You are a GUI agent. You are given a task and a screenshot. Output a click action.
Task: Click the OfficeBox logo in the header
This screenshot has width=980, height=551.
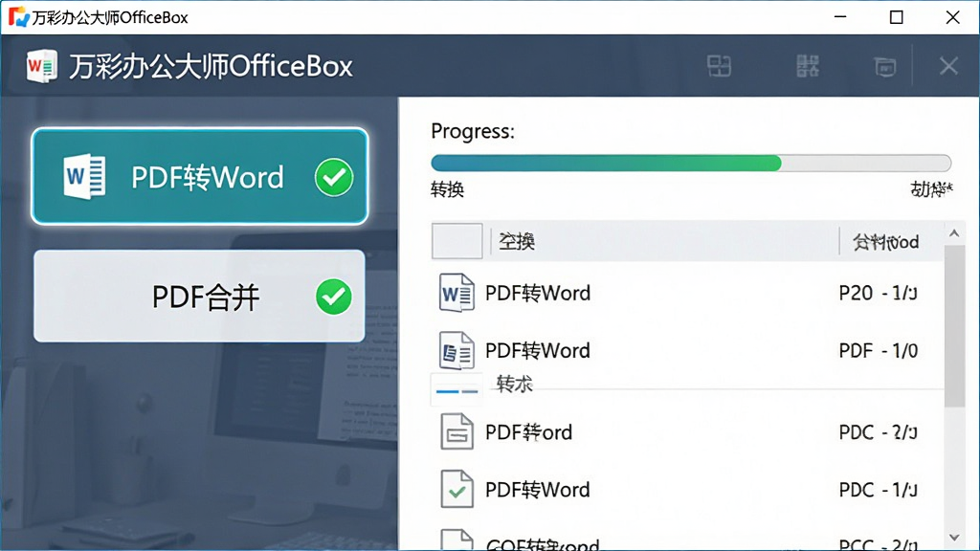click(42, 66)
